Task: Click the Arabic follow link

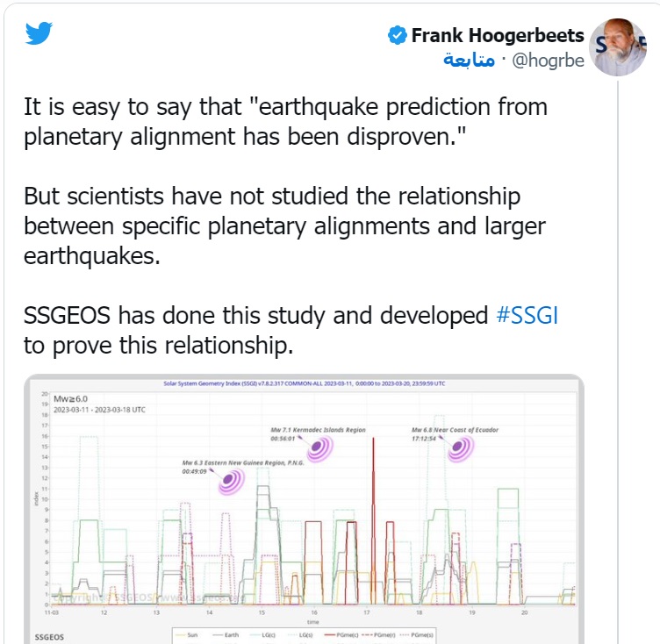Action: pyautogui.click(x=470, y=61)
